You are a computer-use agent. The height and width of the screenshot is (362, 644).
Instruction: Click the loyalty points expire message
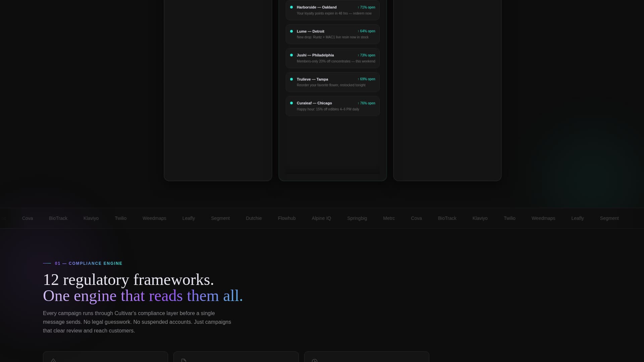[334, 13]
